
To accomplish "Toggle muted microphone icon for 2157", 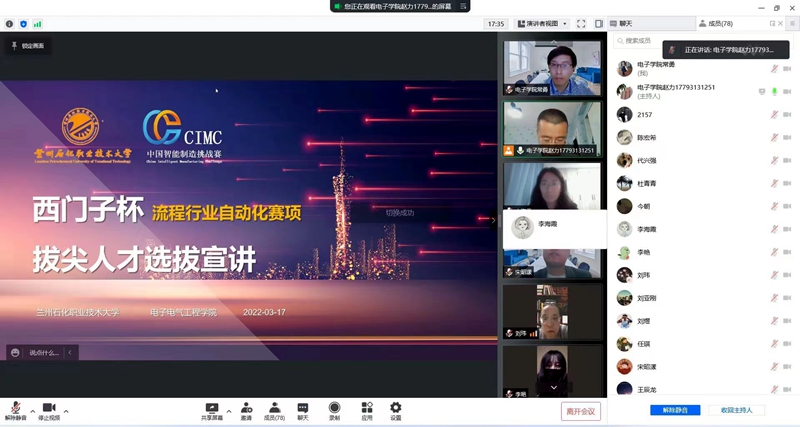I will 774,114.
